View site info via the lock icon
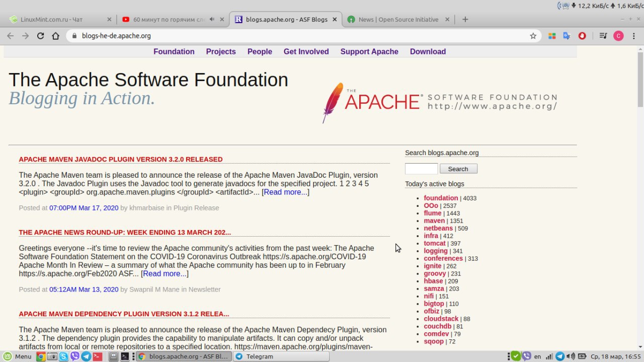The image size is (644, 362). click(74, 36)
